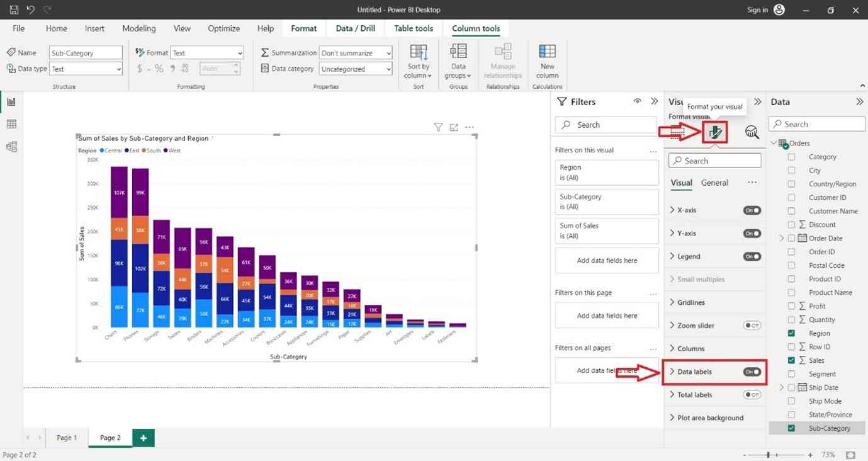Click the General formatting tab
Viewport: 868px width, 461px height.
[x=714, y=183]
